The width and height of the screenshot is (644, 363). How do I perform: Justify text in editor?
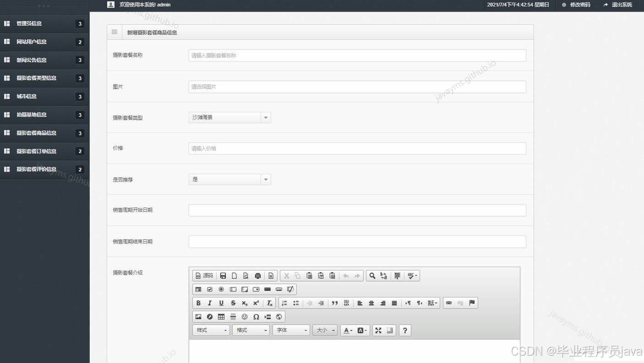(x=394, y=303)
